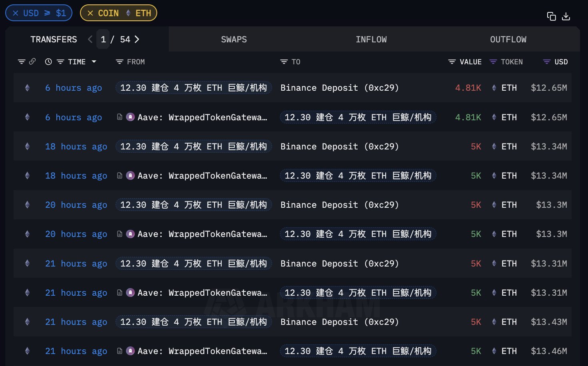Click the page number 1 input field
This screenshot has height=366, width=588.
[103, 39]
